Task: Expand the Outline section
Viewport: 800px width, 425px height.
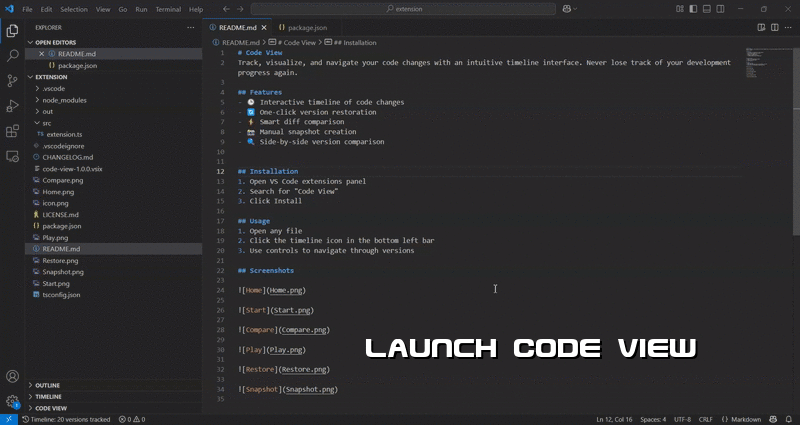Action: [114, 385]
